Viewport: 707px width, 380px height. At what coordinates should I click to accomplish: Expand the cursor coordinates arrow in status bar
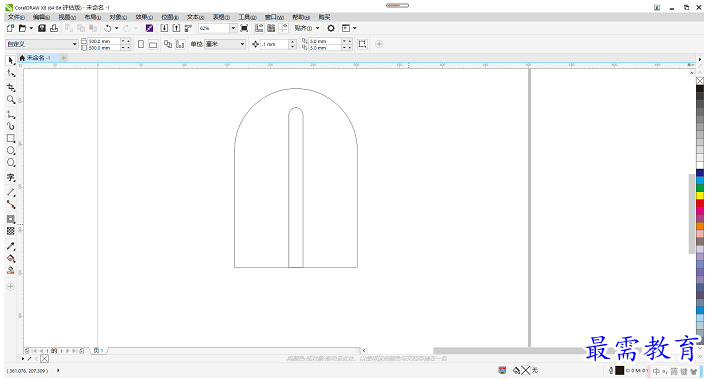(58, 371)
